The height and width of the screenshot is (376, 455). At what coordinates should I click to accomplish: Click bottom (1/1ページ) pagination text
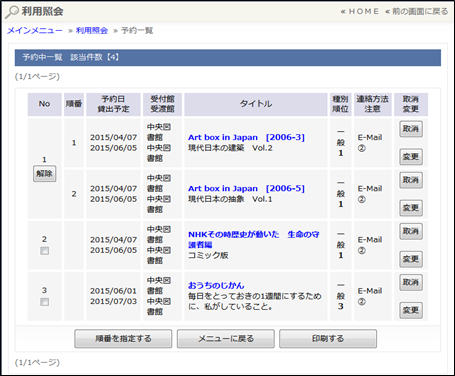(x=37, y=362)
